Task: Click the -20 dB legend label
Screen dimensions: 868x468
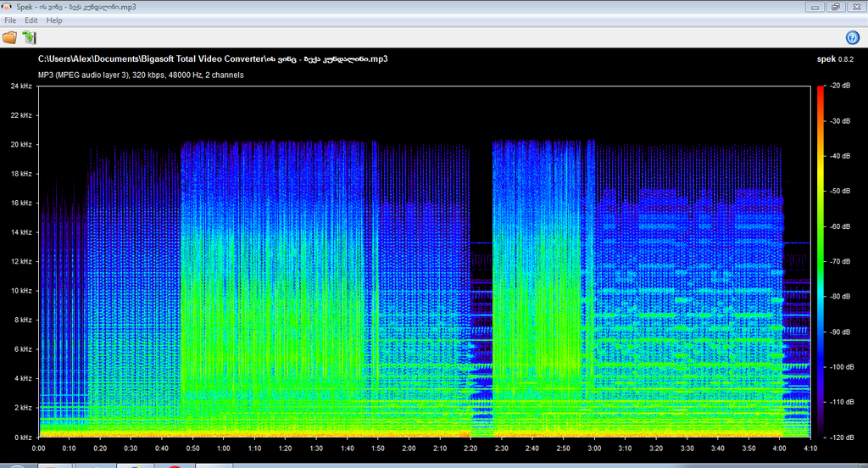Action: point(840,86)
